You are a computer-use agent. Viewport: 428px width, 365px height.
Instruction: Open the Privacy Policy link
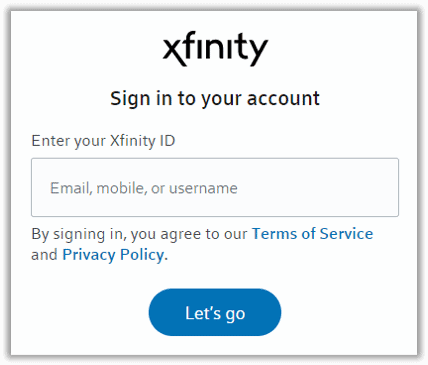tap(113, 255)
